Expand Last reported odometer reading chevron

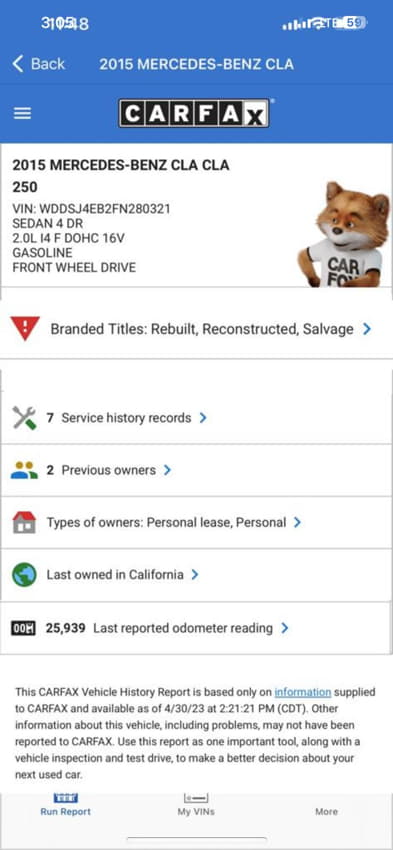click(285, 628)
